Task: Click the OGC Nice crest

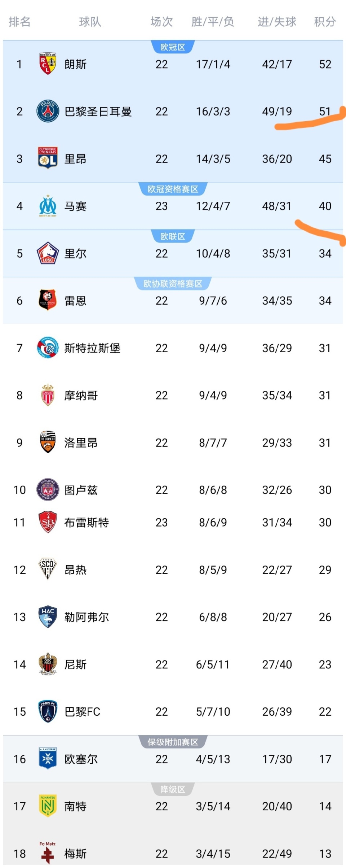Action: coord(48,664)
